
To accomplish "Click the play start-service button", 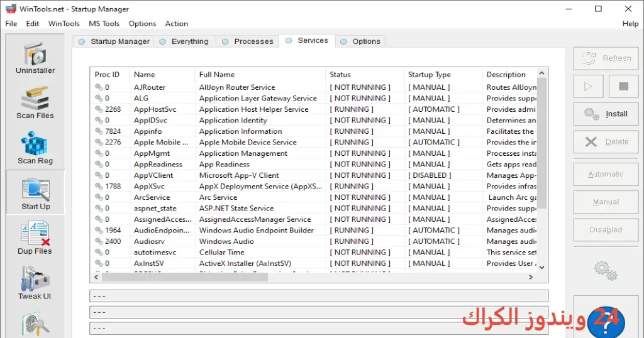I will [x=588, y=86].
